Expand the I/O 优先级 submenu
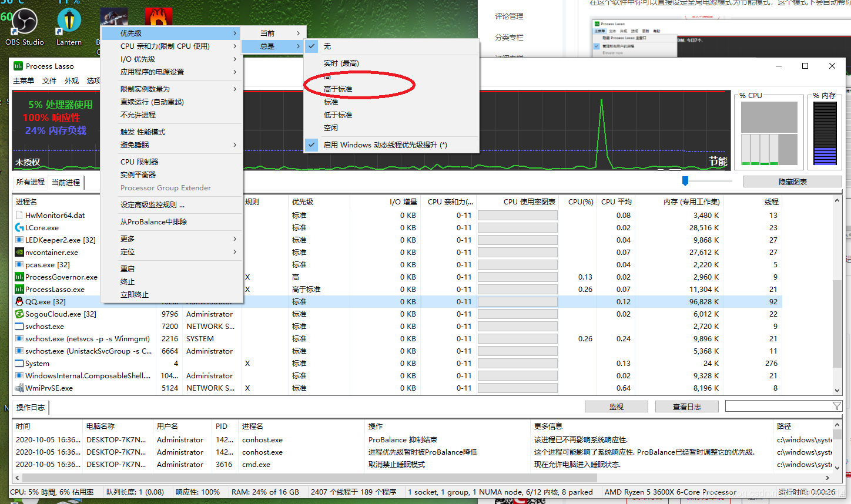This screenshot has height=504, width=851. (172, 59)
